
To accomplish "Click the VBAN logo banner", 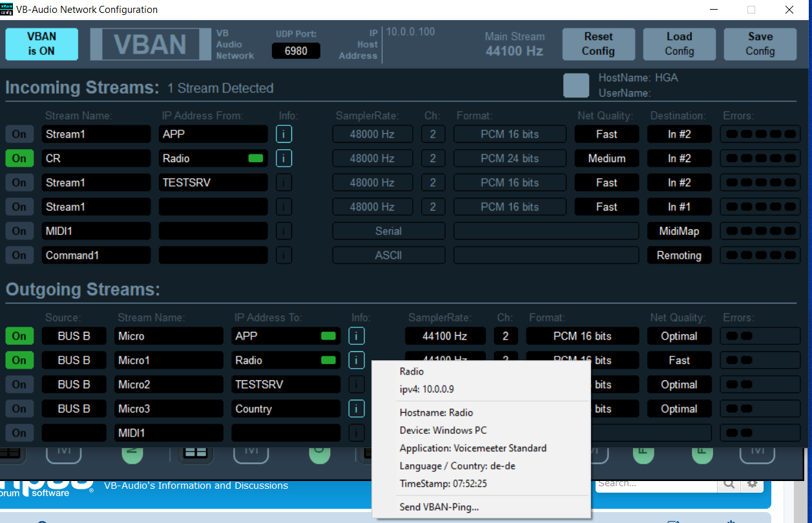I will tap(150, 45).
